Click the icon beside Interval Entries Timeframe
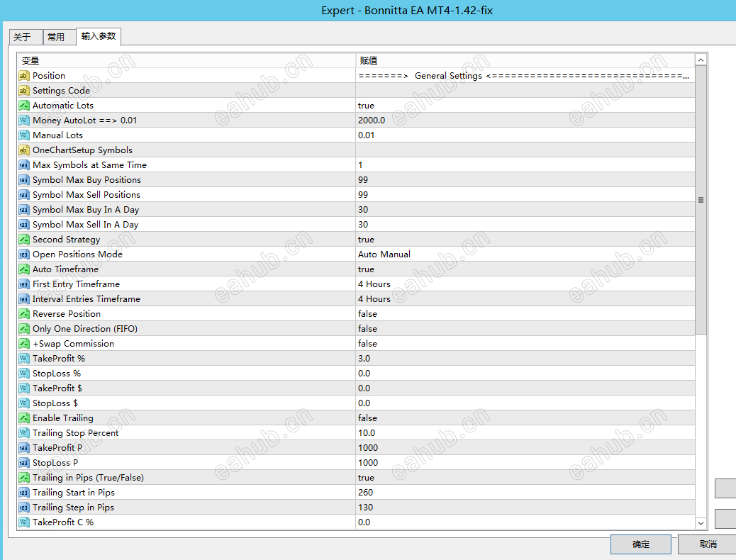Image resolution: width=736 pixels, height=560 pixels. pyautogui.click(x=23, y=299)
